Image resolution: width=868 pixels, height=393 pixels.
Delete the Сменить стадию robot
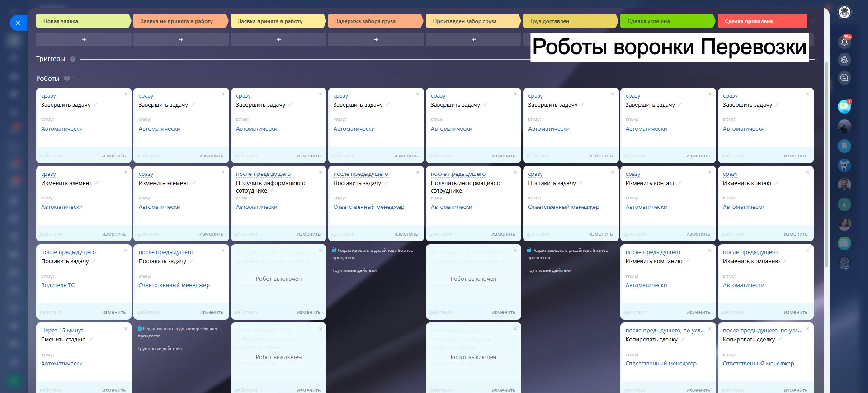coord(126,329)
